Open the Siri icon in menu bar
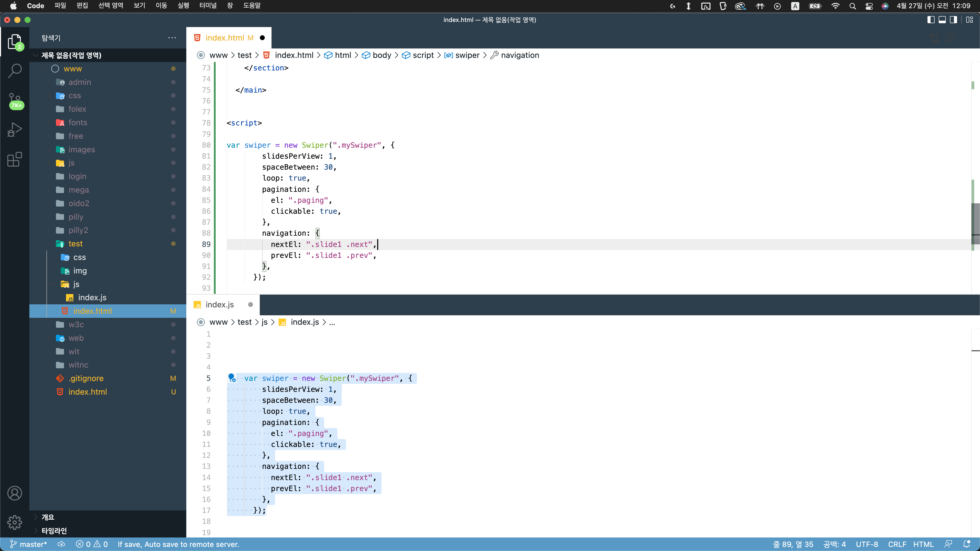This screenshot has width=980, height=551. 885,6
